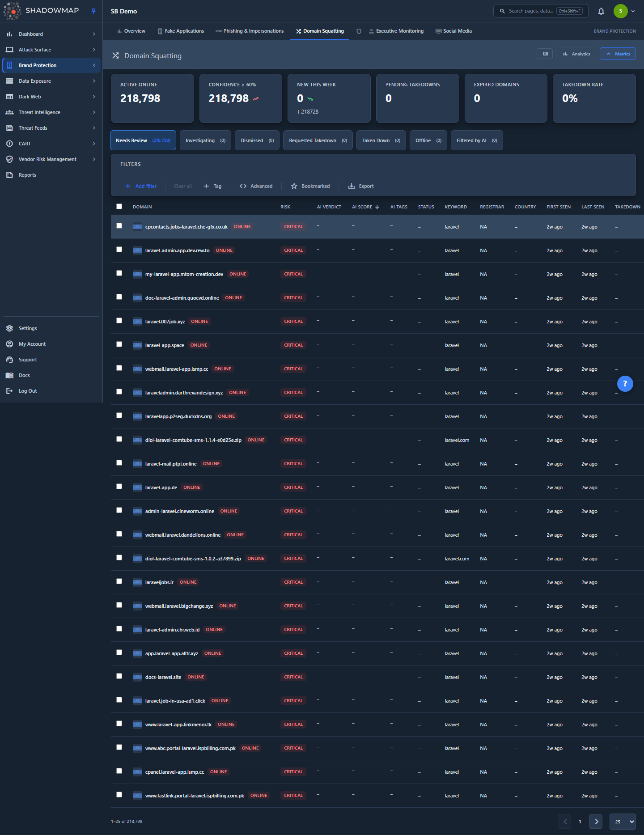Go to next page arrow
This screenshot has width=644, height=835.
(x=596, y=822)
